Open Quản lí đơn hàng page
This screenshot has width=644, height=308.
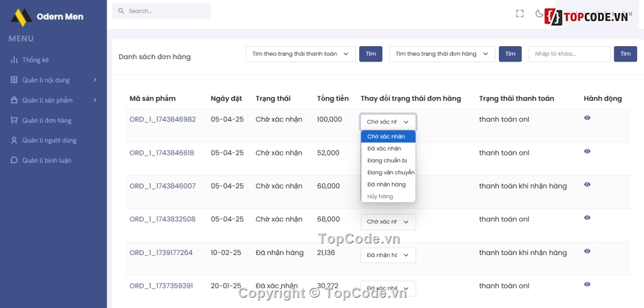click(46, 121)
